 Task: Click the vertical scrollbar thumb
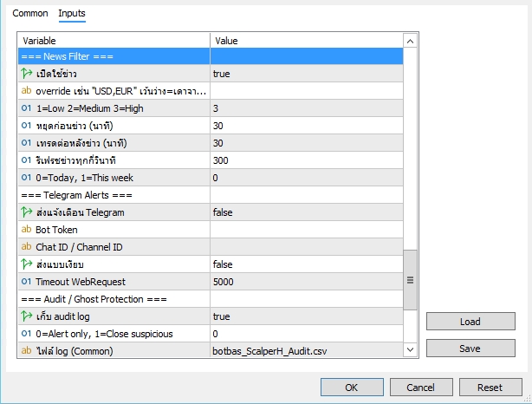coord(410,280)
